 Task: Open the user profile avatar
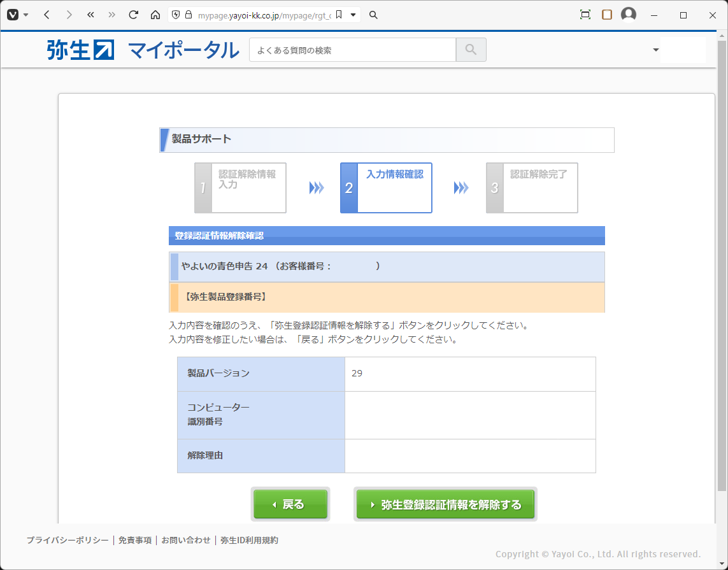[629, 15]
